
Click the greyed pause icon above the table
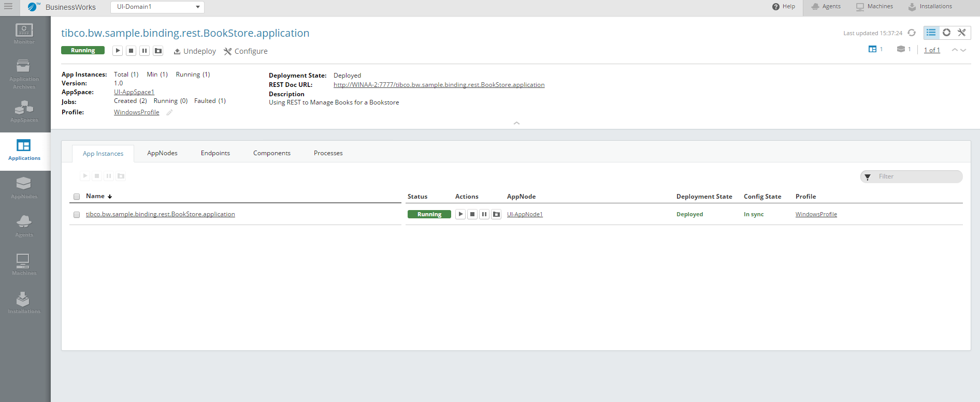(x=109, y=176)
